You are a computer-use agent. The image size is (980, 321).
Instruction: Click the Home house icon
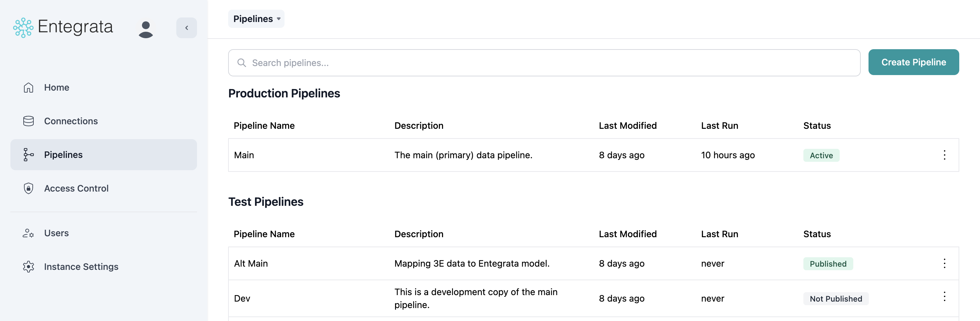pyautogui.click(x=29, y=87)
